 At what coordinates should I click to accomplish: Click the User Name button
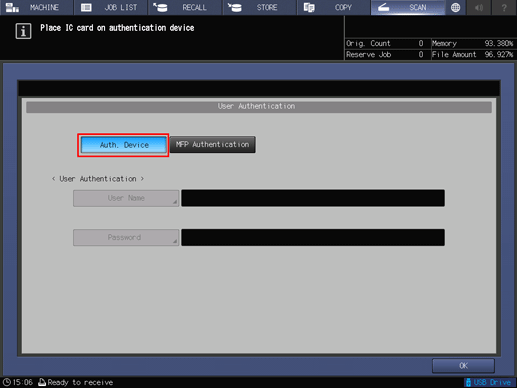tap(126, 198)
